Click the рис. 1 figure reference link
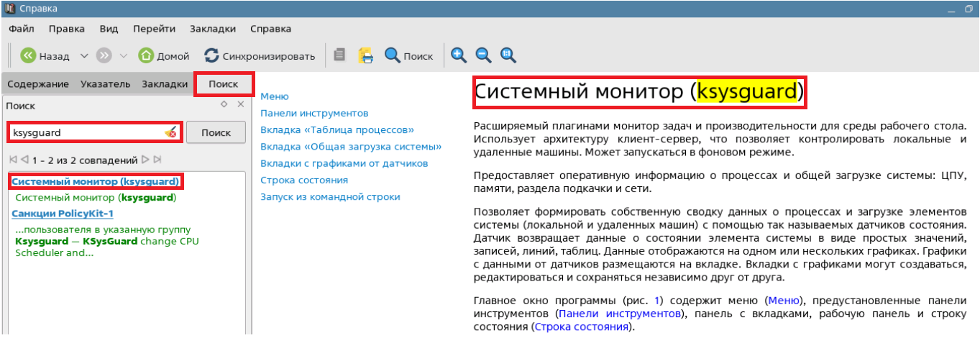This screenshot has height=338, width=980. click(x=657, y=301)
